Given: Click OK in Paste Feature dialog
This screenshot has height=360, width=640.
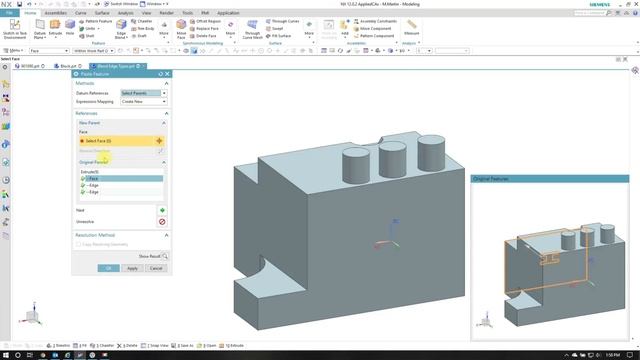Looking at the screenshot, I should click(x=109, y=268).
